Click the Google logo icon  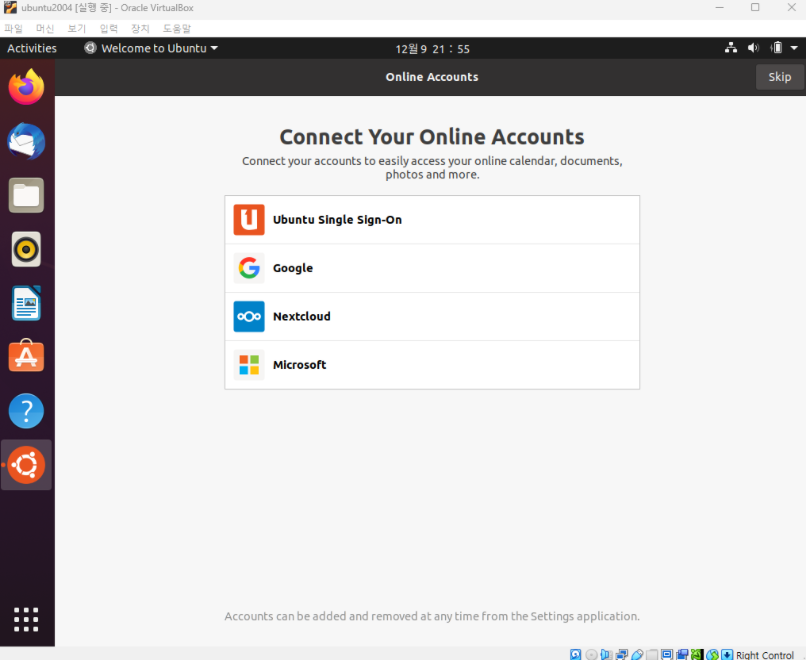pyautogui.click(x=249, y=268)
